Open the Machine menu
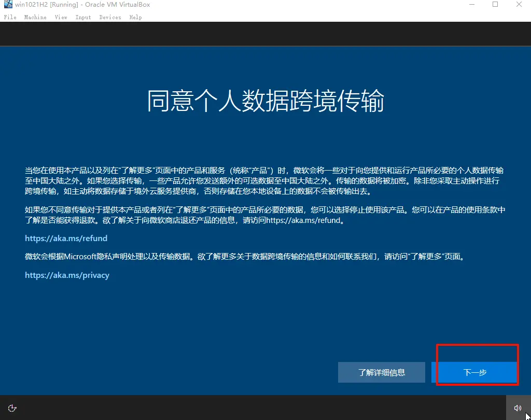 [x=35, y=17]
